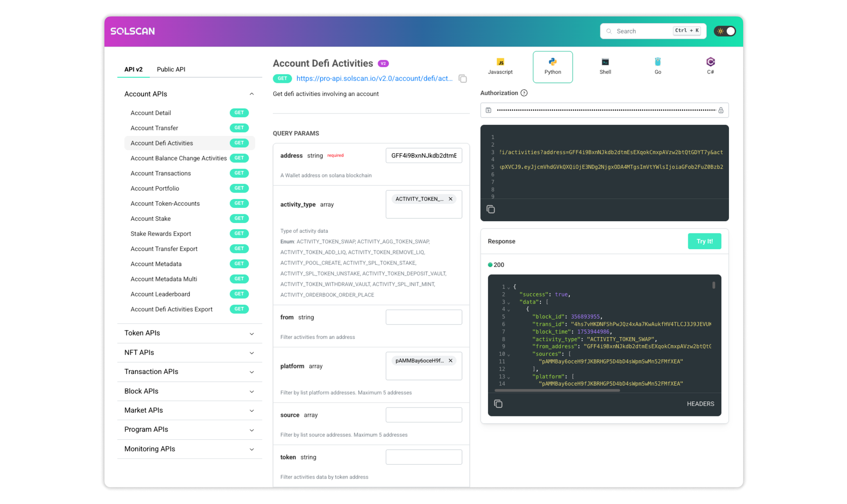Copy the 200 response body
The height and width of the screenshot is (504, 847).
pyautogui.click(x=498, y=403)
